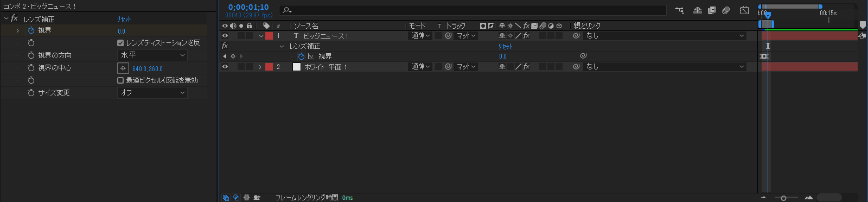This screenshot has width=868, height=202.
Task: Open サイズ変更 dropdown showing オフ
Action: pyautogui.click(x=152, y=93)
